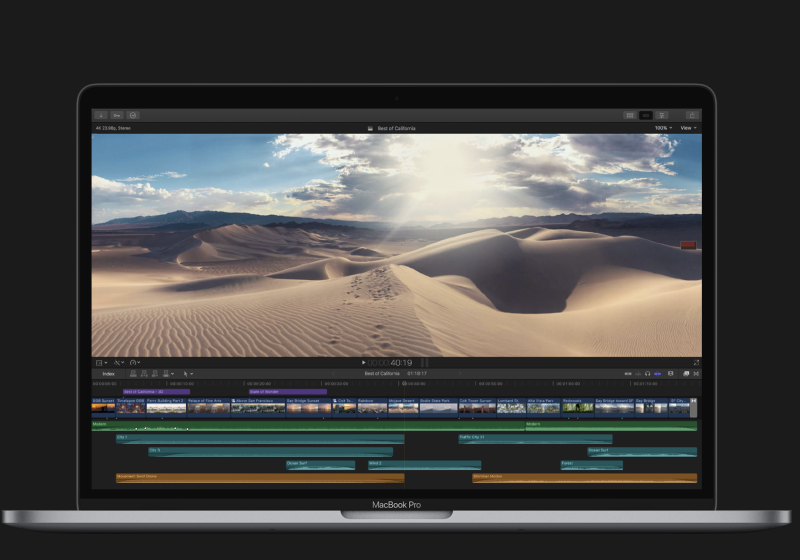The width and height of the screenshot is (800, 560).
Task: Click the Share export icon
Action: (690, 115)
